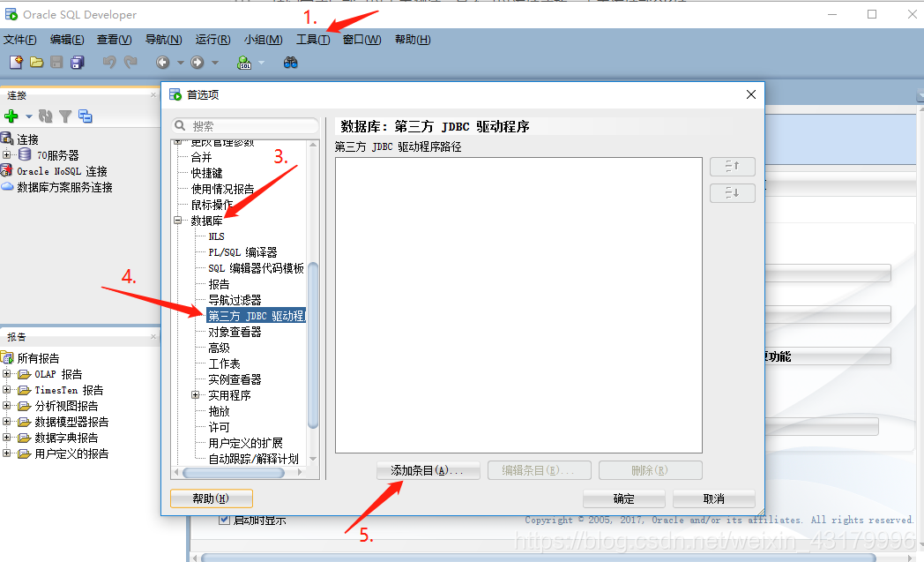Image resolution: width=924 pixels, height=562 pixels.
Task: Click the move entry up button
Action: (733, 166)
